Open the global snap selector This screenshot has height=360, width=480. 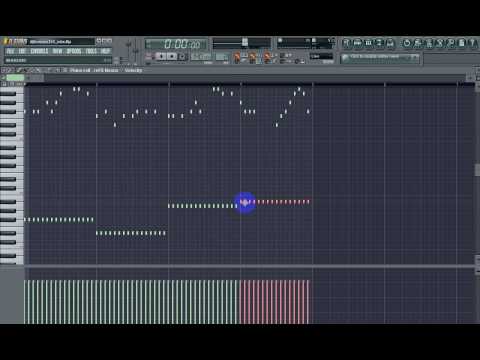coord(321,56)
